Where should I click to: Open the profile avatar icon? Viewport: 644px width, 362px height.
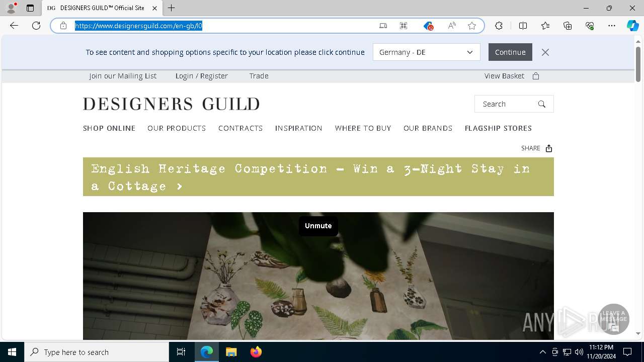point(11,8)
